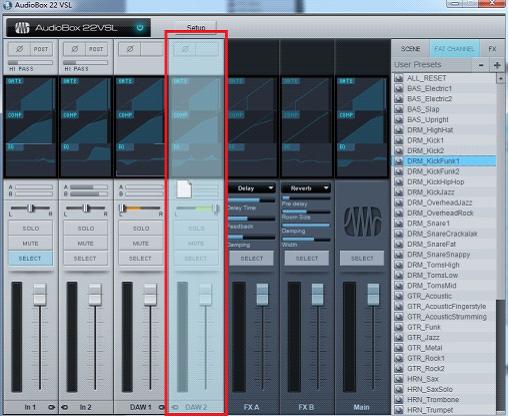This screenshot has width=509, height=417.
Task: Click the In 1 HI PASS slider
Action: coord(30,62)
